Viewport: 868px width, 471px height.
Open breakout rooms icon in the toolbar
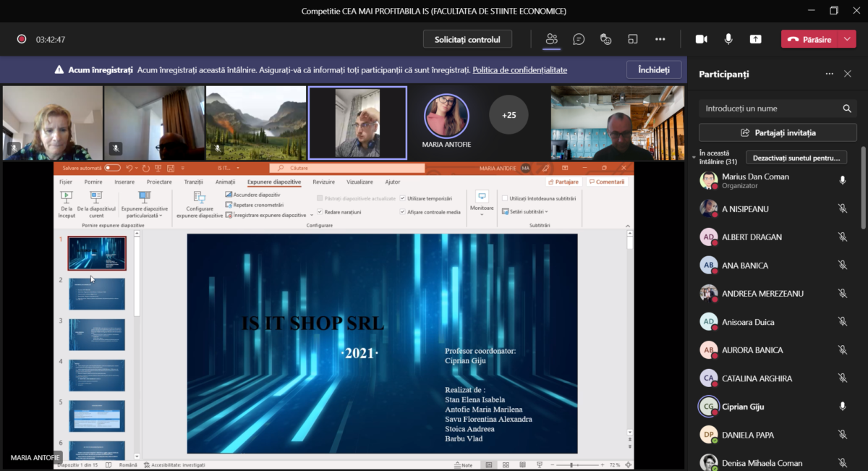click(x=633, y=39)
